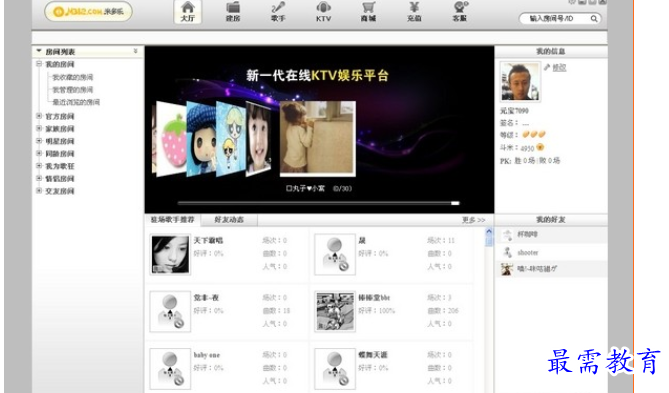Expand the 家族房间 tree node
The image size is (669, 393).
(39, 128)
